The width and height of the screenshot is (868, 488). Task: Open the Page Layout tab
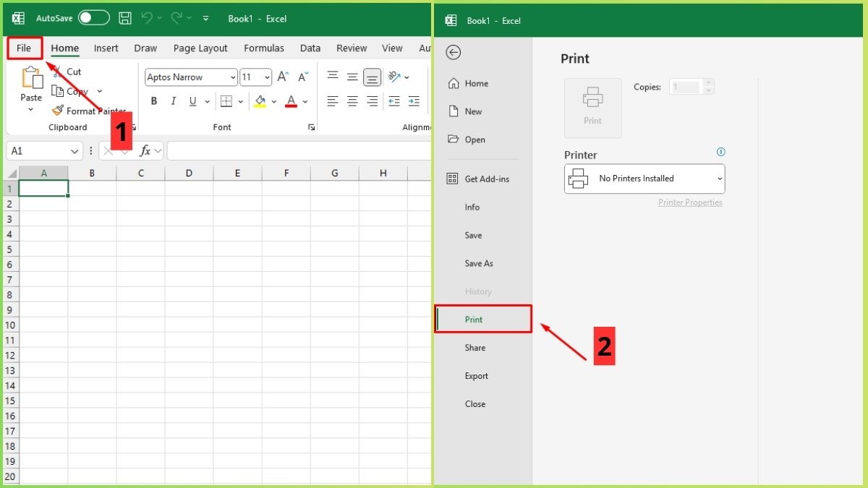click(x=200, y=48)
